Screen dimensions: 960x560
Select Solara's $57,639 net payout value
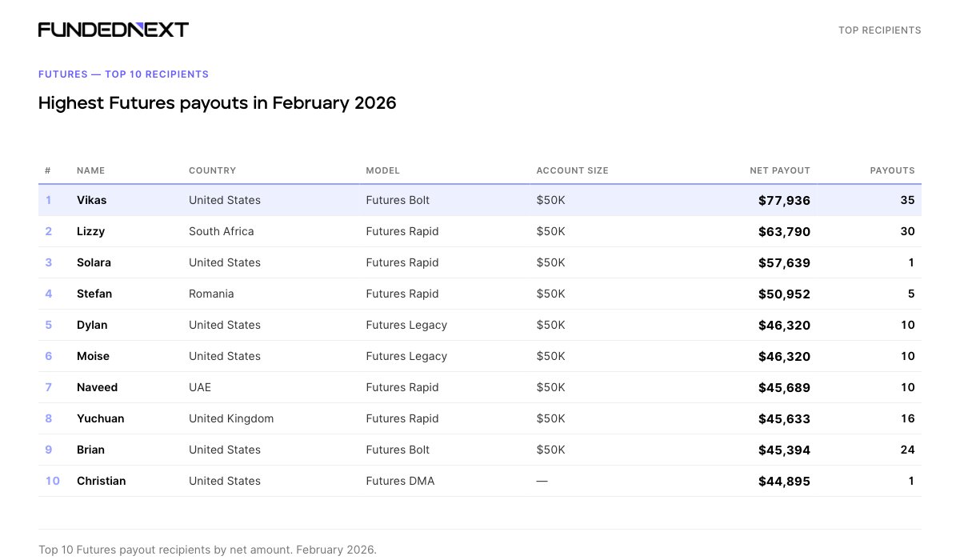784,262
